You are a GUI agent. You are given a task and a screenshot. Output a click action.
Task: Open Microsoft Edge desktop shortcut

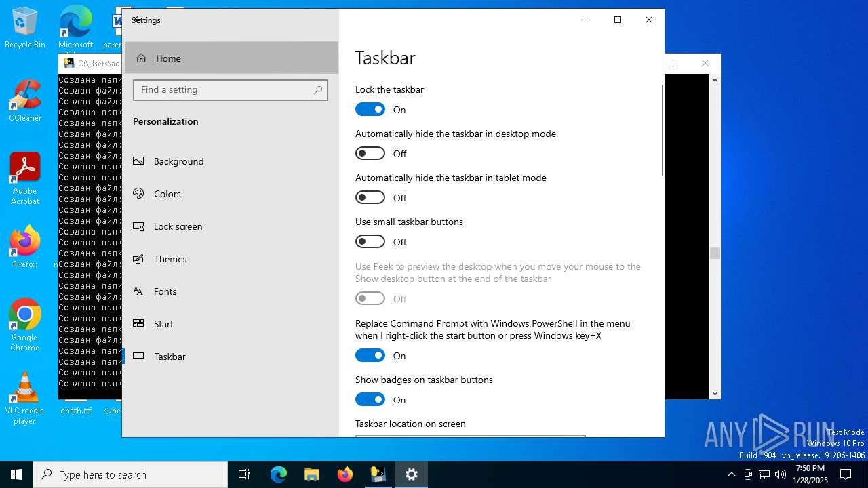[75, 28]
